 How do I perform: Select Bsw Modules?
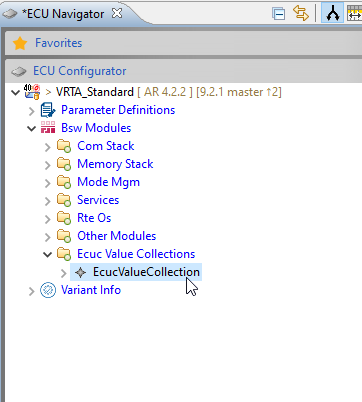point(96,128)
